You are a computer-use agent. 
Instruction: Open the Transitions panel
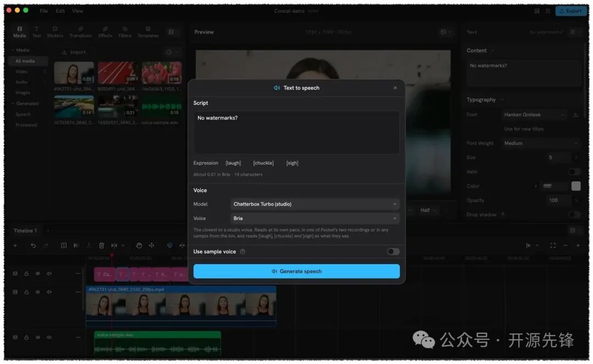(x=81, y=32)
